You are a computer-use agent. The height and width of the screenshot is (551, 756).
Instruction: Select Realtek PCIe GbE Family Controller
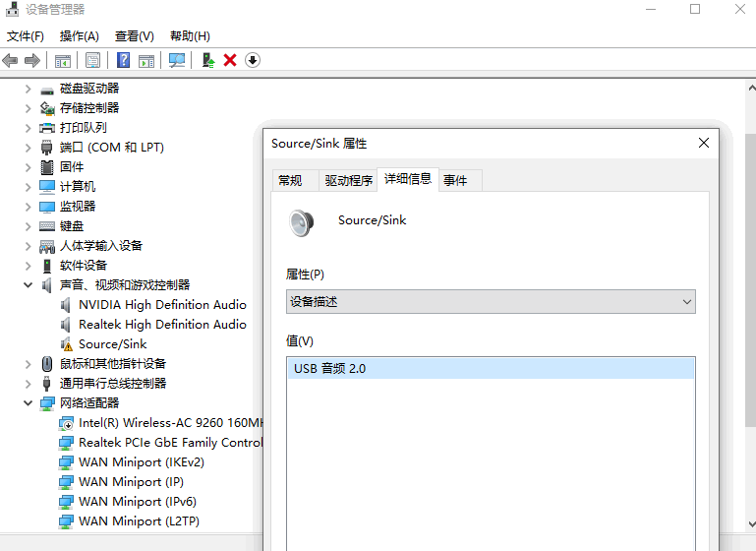tap(171, 443)
